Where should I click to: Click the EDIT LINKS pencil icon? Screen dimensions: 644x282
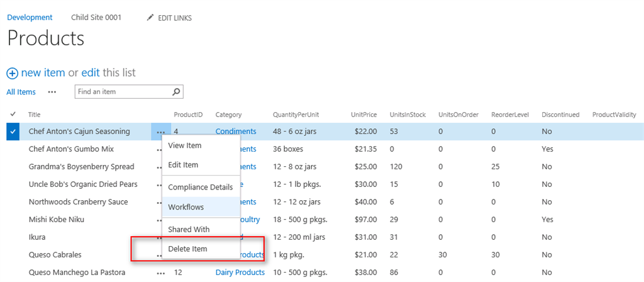(150, 18)
